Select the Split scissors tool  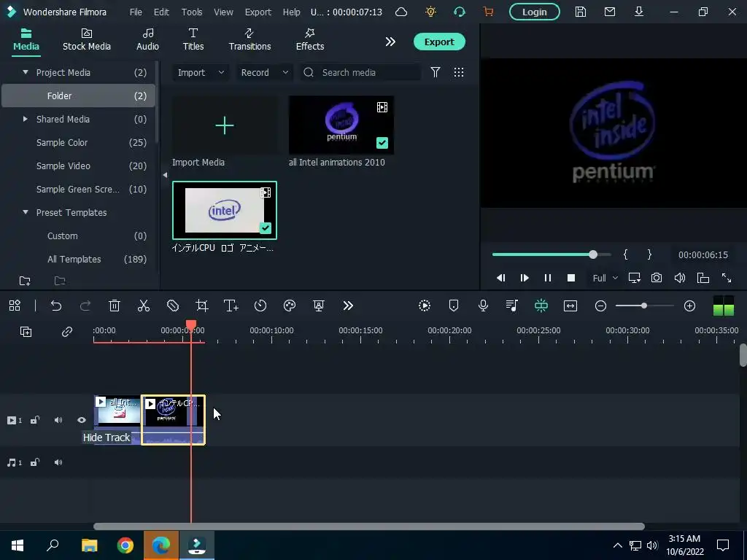click(x=144, y=306)
